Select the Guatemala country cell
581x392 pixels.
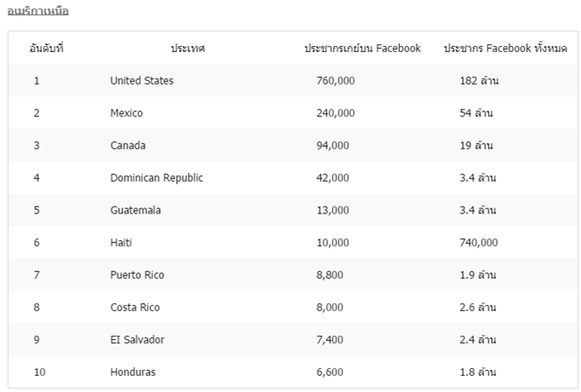136,210
